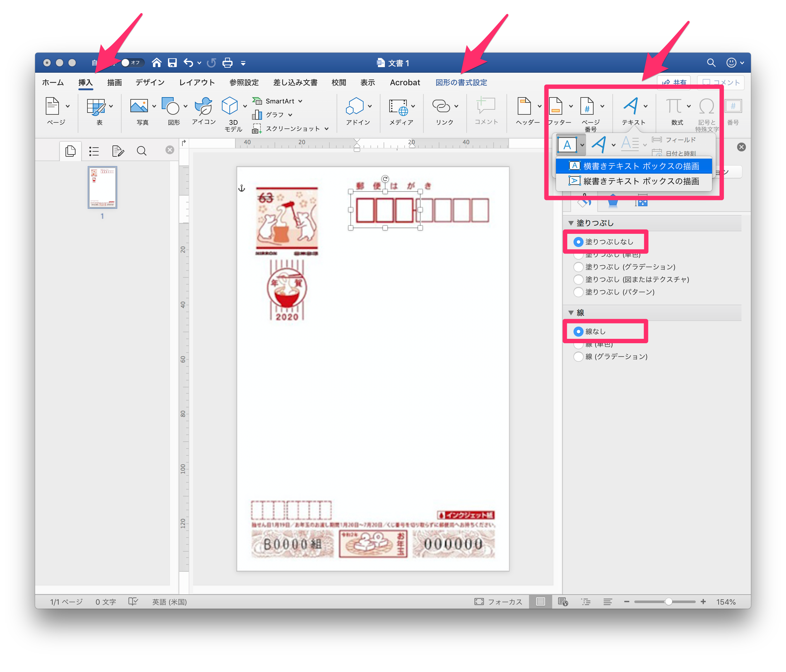The image size is (786, 672).
Task: Click 英語 (米国) language in status bar
Action: coord(169,602)
